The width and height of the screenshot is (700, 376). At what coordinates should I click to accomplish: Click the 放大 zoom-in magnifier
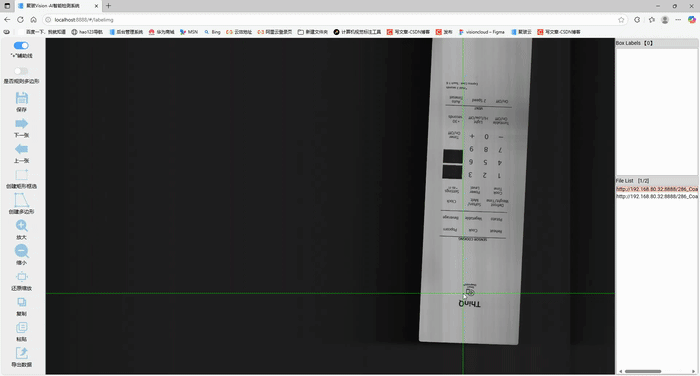pos(21,226)
